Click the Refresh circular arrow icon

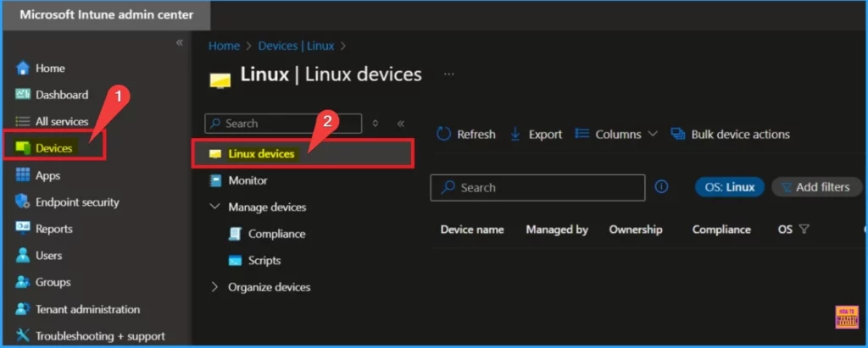444,134
